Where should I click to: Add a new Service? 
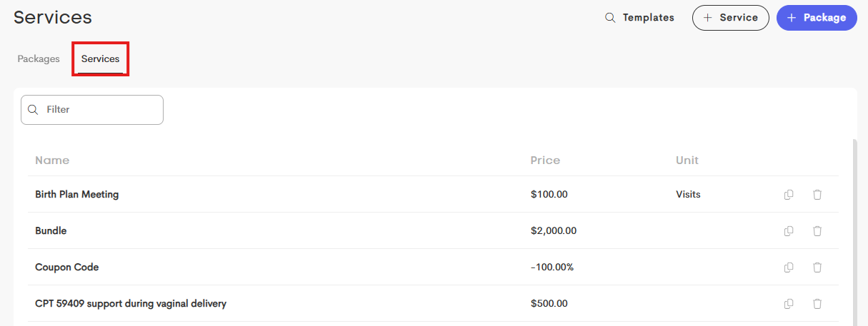730,18
